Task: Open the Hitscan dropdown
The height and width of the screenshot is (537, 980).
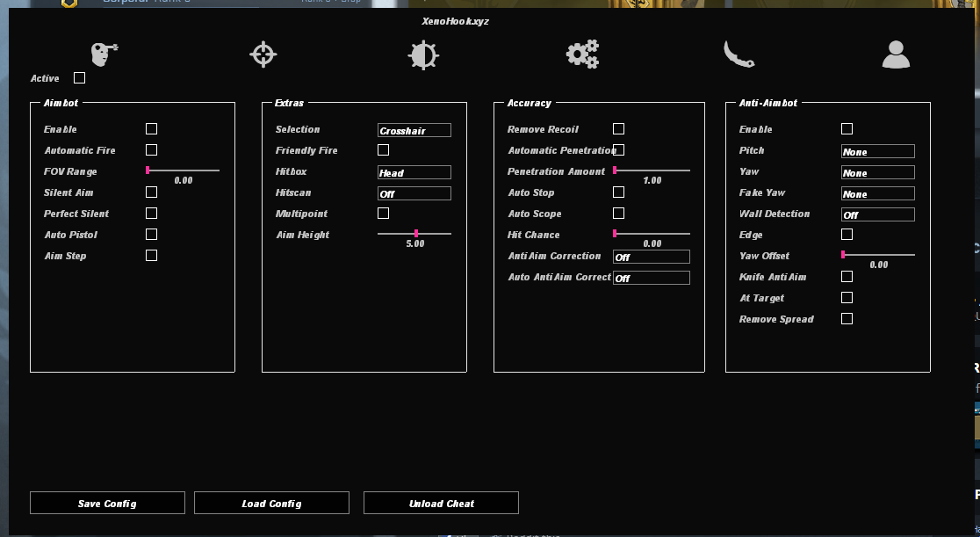Action: click(414, 193)
